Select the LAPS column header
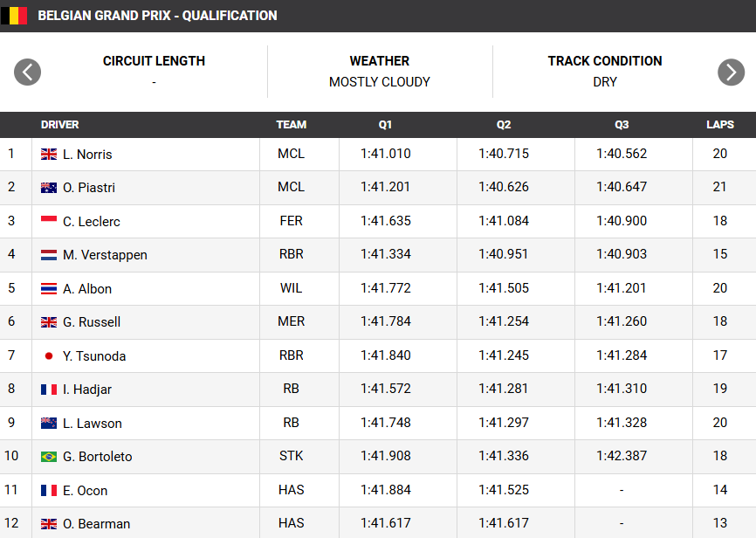 tap(720, 125)
